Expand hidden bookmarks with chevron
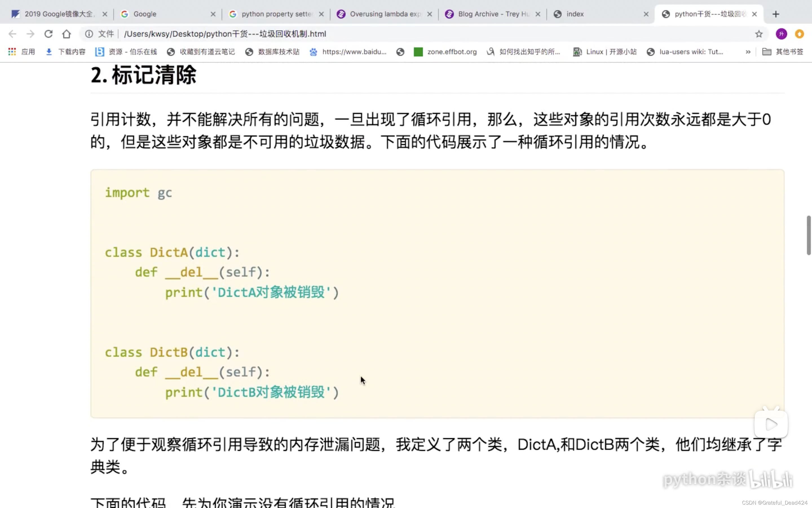The height and width of the screenshot is (508, 812). point(748,52)
